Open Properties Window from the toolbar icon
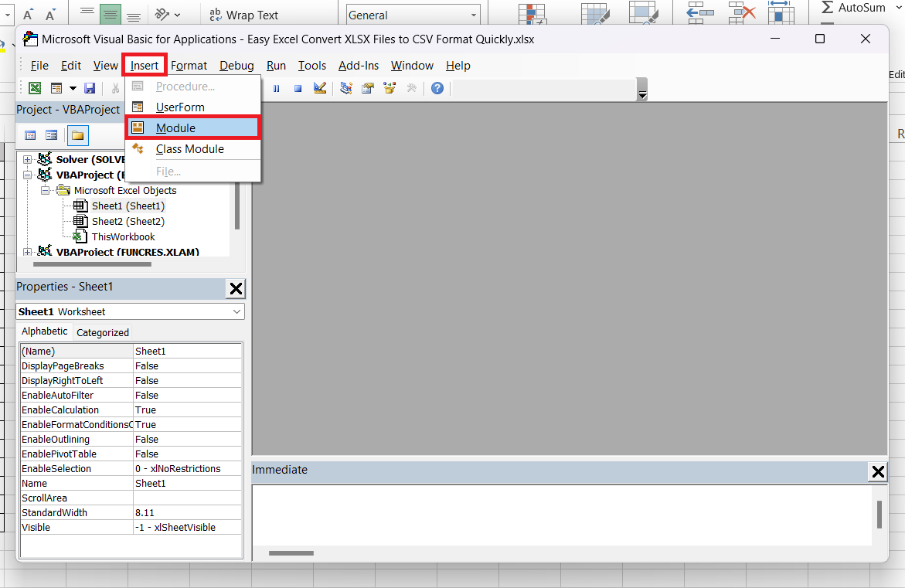The width and height of the screenshot is (905, 588). pos(368,88)
